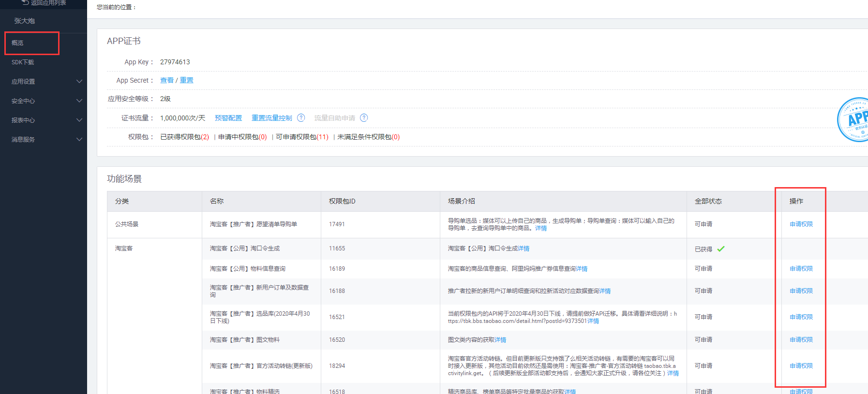The width and height of the screenshot is (868, 394).
Task: Click 申请权限 for 官方活动转链 row 18294
Action: 801,366
